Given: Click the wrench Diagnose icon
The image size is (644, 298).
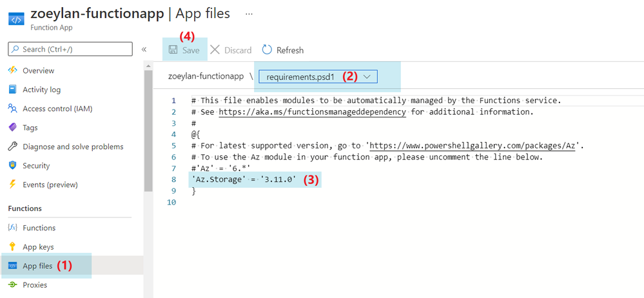Looking at the screenshot, I should point(12,146).
